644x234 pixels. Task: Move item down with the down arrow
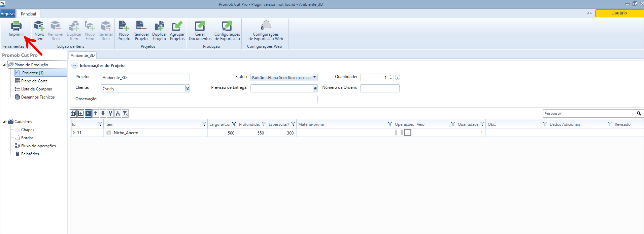tap(103, 114)
